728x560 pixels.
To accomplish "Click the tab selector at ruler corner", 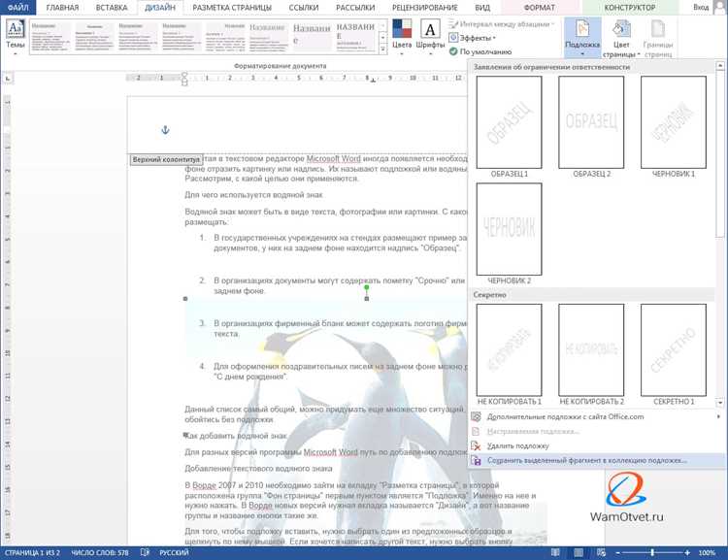I will 8,79.
